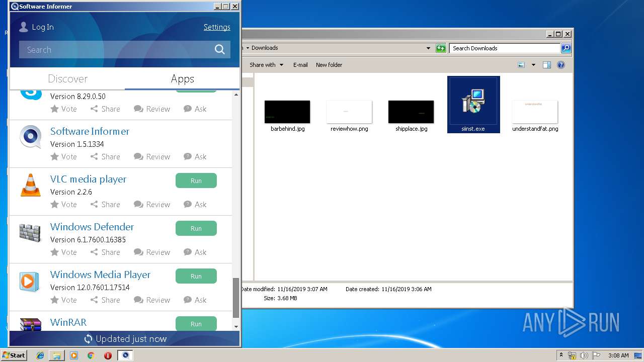
Task: Open the Windows Start button
Action: [14, 355]
